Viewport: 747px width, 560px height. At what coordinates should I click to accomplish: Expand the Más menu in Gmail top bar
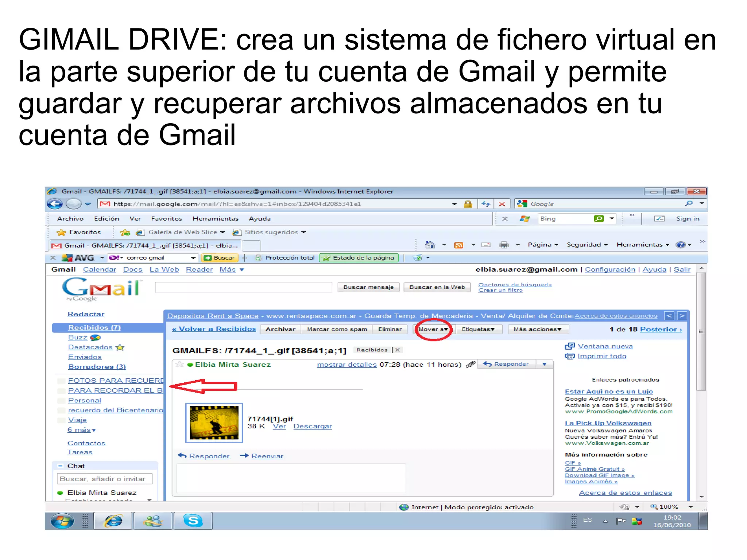click(232, 269)
